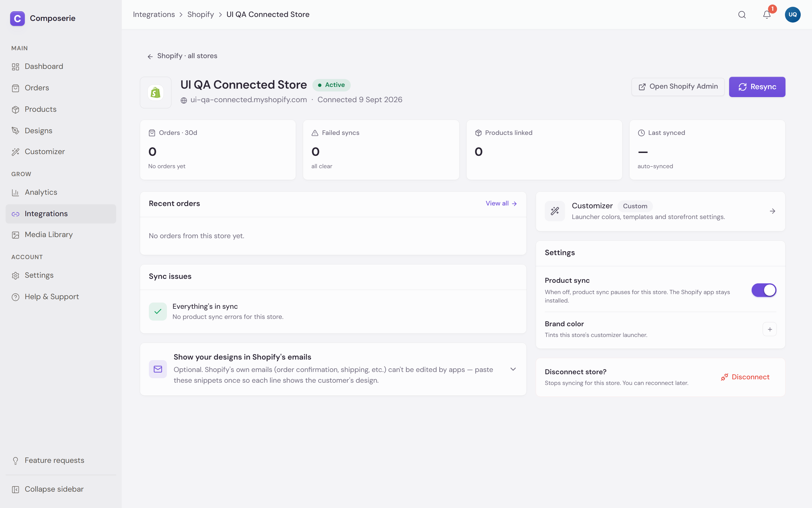This screenshot has height=508, width=812.
Task: Go to Dashboard in sidebar
Action: 61,67
